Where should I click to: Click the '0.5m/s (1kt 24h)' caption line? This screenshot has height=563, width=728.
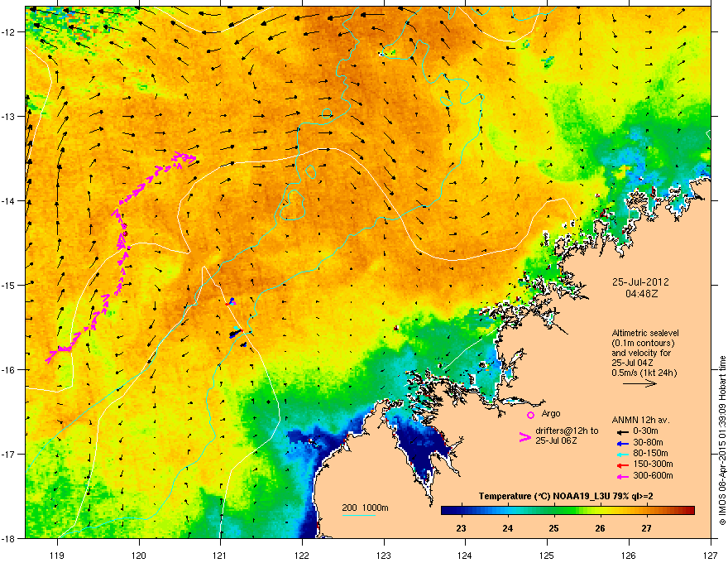click(644, 373)
